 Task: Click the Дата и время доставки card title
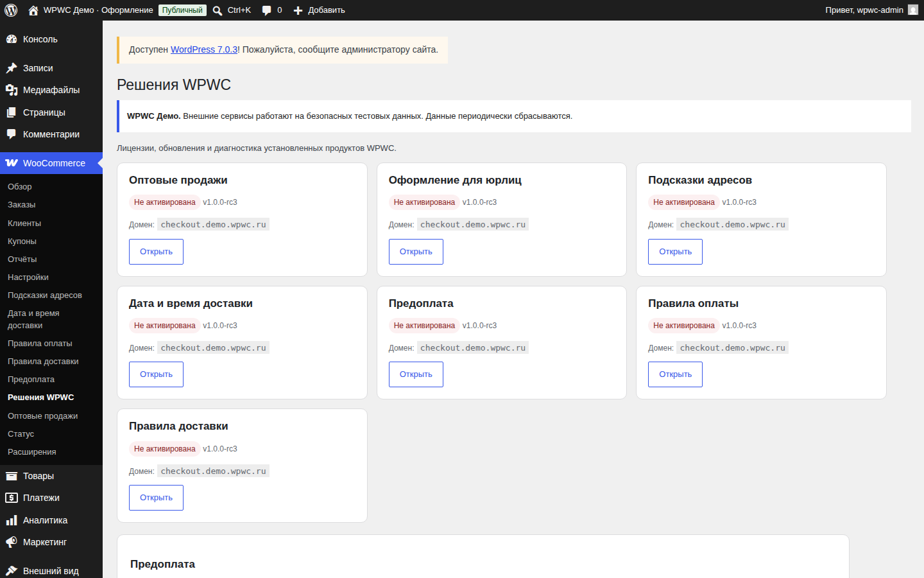click(x=191, y=304)
